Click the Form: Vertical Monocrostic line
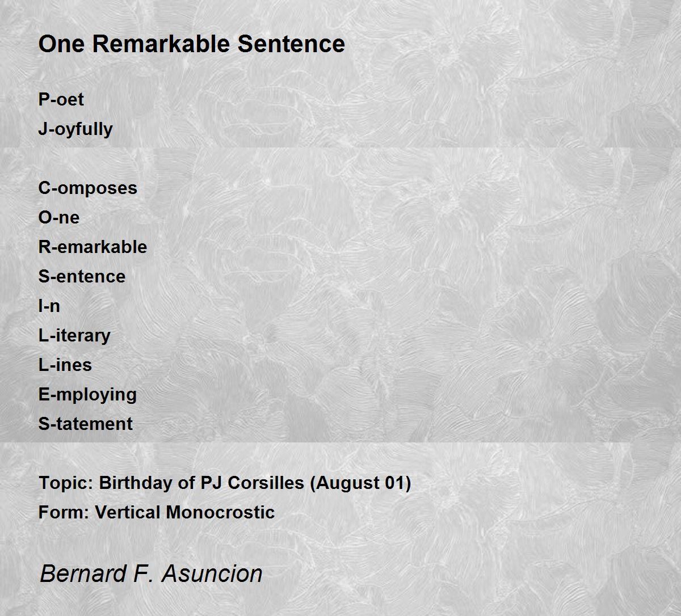681x616 pixels. (157, 512)
